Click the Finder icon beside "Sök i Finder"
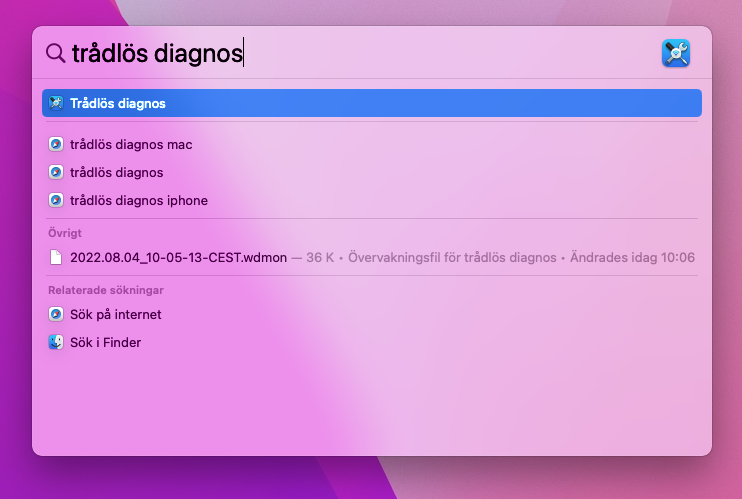 tap(56, 342)
